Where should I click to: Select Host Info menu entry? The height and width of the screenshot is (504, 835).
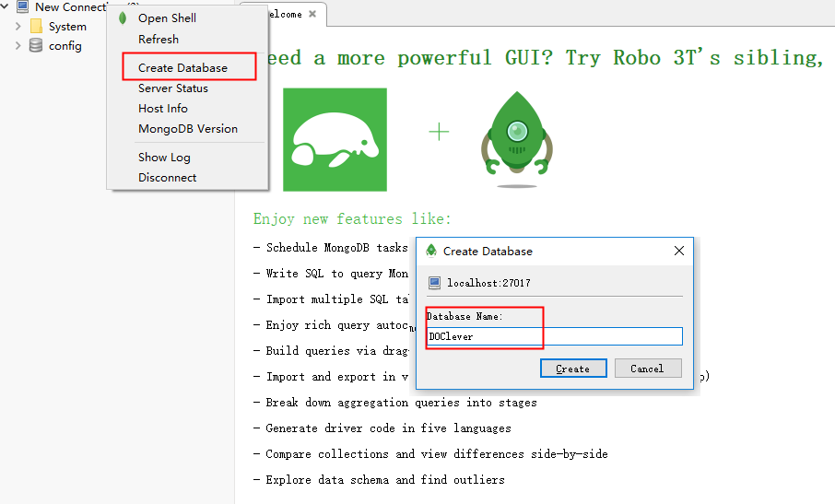tap(163, 109)
